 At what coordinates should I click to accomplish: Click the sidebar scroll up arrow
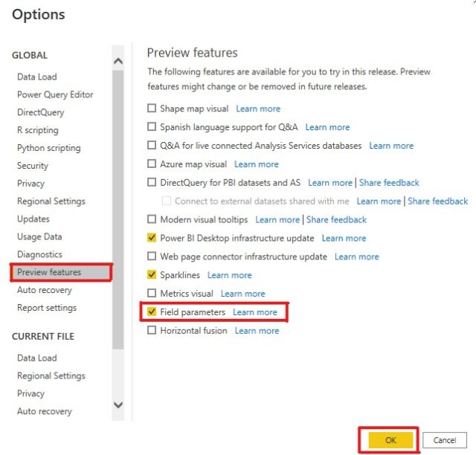tap(118, 61)
